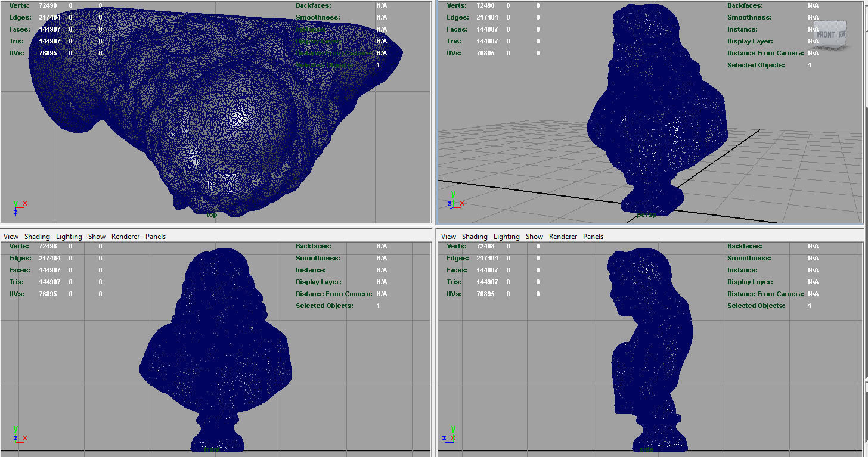Open the Lighting menu in side view panel
Viewport: 868px width, 457px height.
[507, 237]
